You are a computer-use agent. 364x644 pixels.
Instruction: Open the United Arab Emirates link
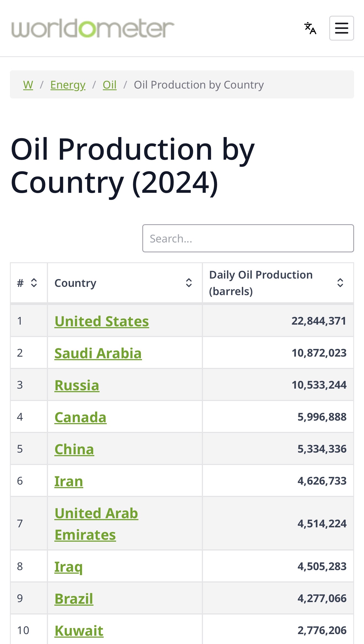point(96,524)
